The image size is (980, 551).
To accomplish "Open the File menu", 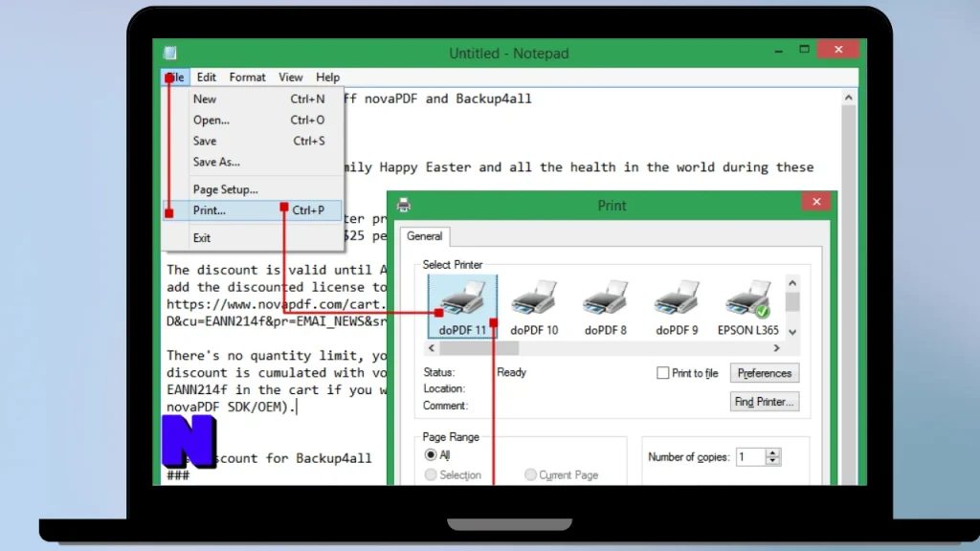I will tap(175, 77).
